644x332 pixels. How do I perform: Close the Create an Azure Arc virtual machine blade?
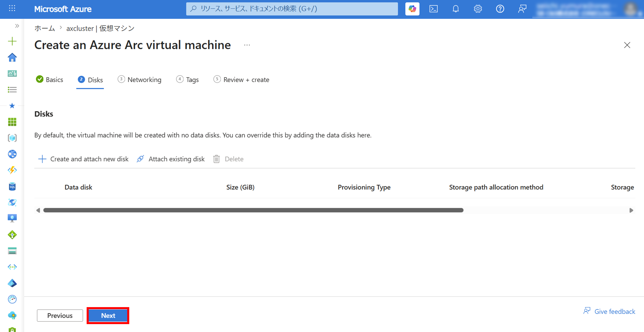627,45
